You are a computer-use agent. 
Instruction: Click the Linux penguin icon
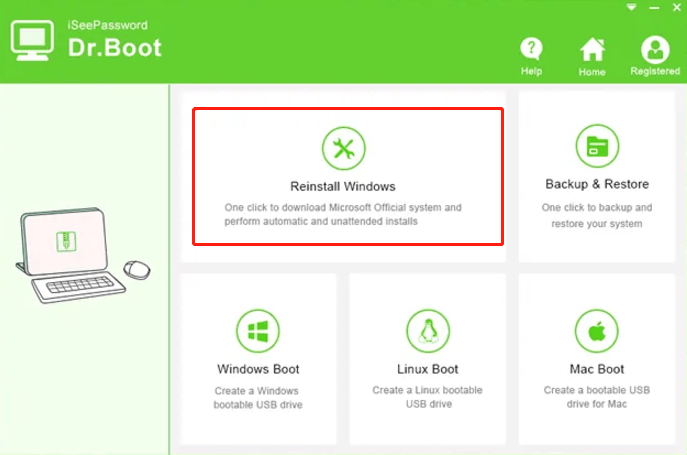428,331
